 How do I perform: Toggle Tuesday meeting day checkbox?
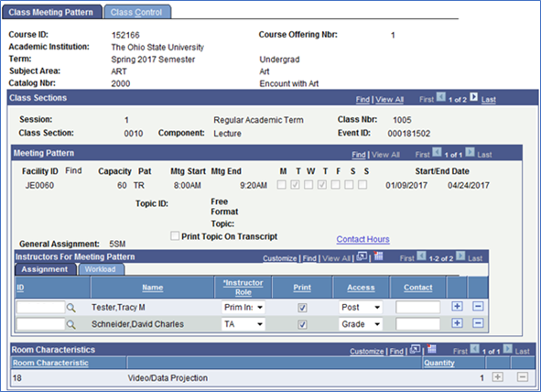coord(295,185)
